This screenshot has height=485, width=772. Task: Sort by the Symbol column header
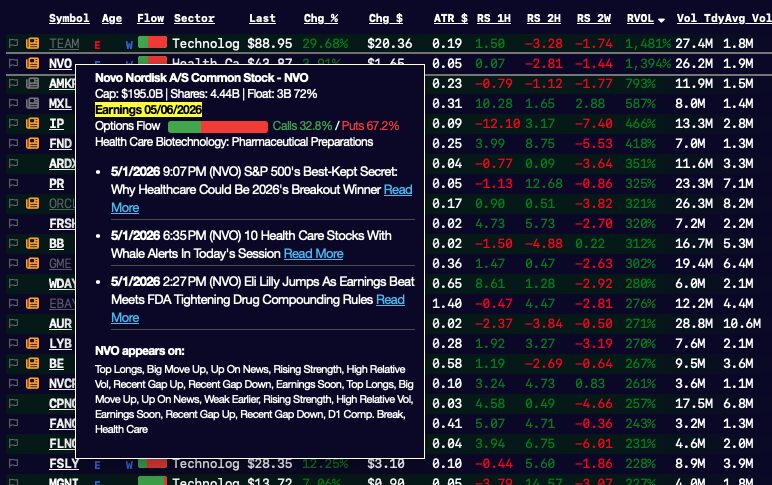pos(69,18)
